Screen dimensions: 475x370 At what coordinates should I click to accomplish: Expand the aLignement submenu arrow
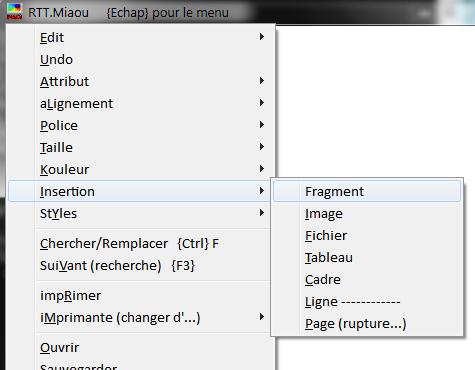262,103
